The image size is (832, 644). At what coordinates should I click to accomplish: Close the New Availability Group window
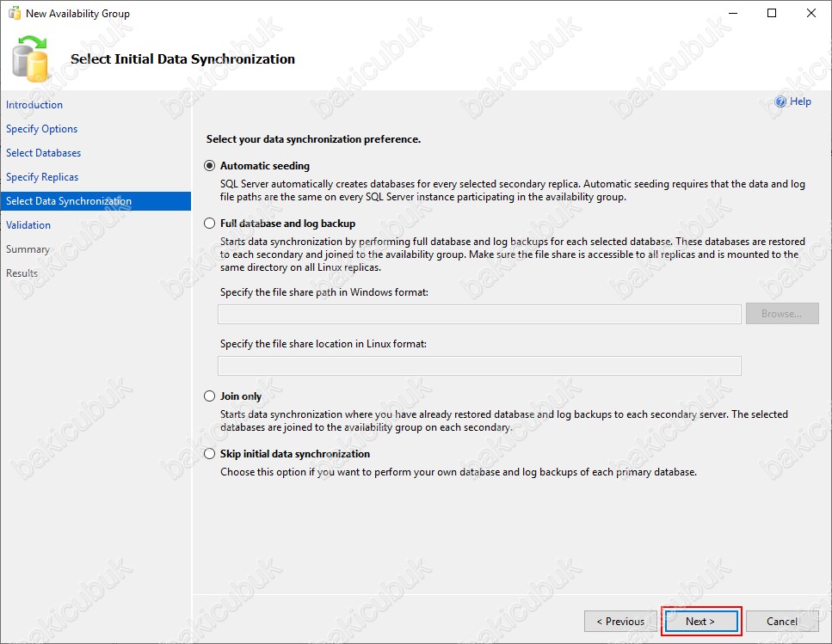[x=811, y=13]
